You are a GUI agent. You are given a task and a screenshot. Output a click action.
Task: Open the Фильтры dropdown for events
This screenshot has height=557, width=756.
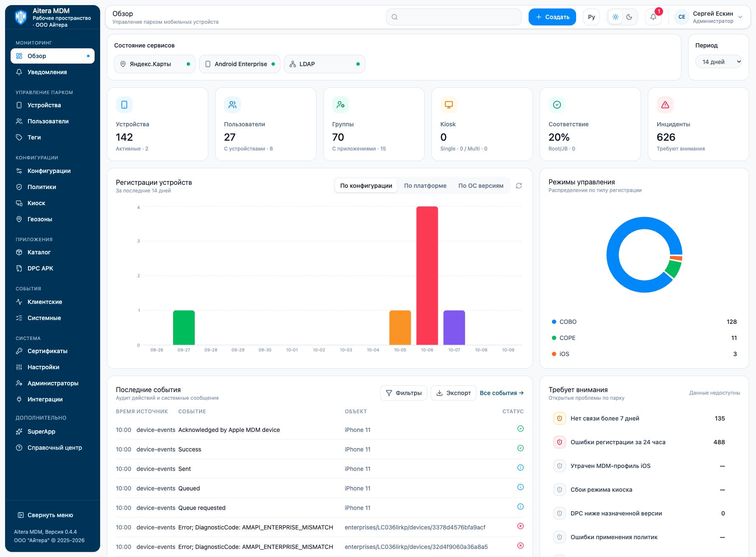[x=403, y=393]
